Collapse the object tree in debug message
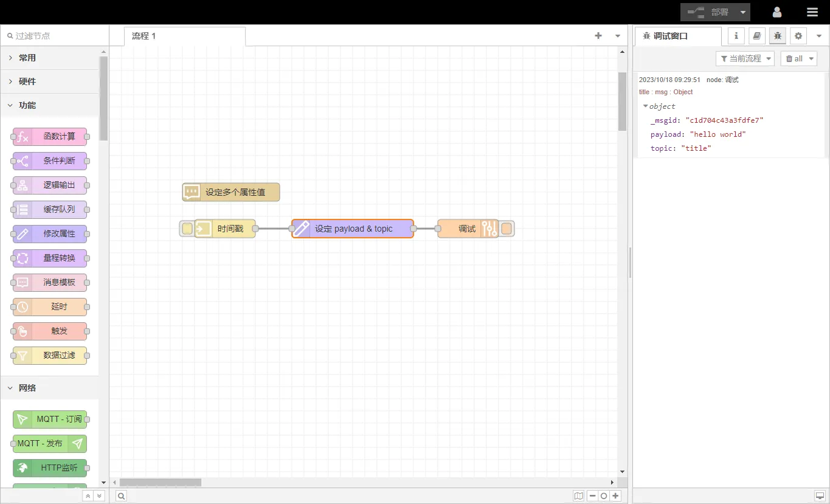The height and width of the screenshot is (504, 830). coord(646,106)
